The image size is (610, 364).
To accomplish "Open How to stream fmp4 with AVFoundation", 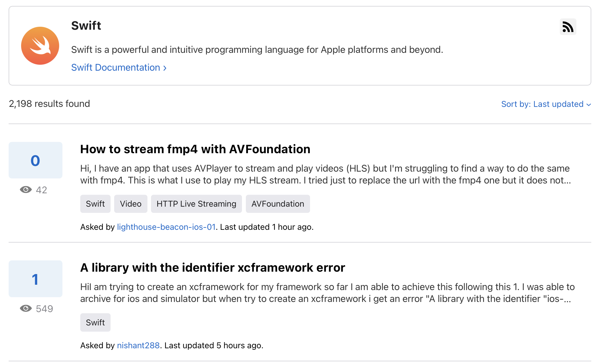I will coord(195,149).
